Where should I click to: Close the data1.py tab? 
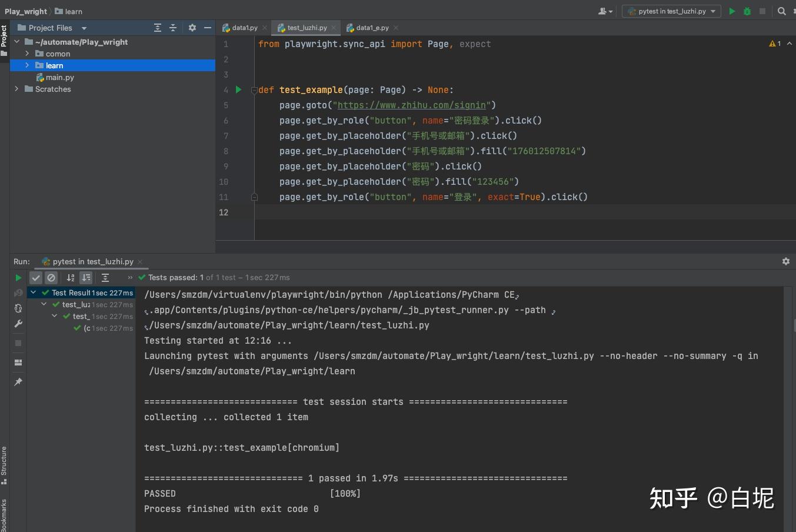[x=265, y=28]
